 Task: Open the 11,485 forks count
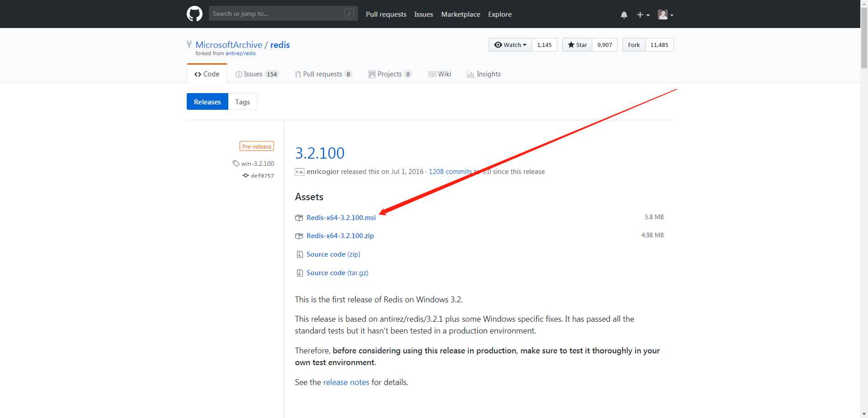(659, 45)
